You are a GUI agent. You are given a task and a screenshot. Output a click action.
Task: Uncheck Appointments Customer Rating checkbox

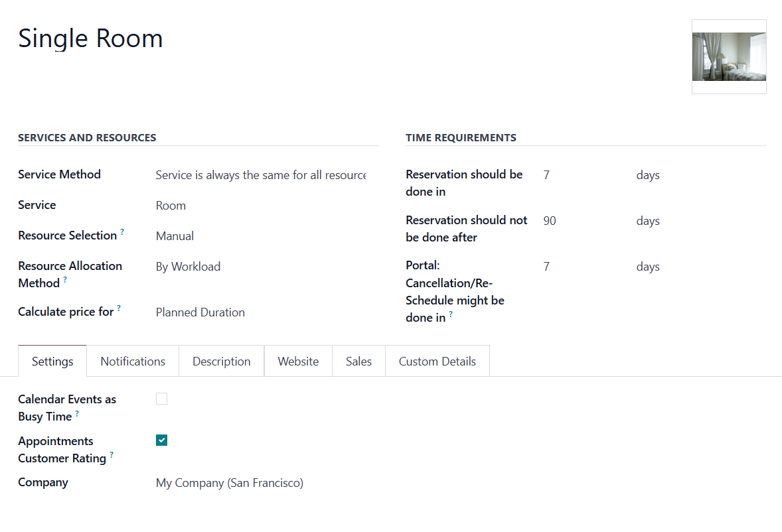tap(161, 440)
